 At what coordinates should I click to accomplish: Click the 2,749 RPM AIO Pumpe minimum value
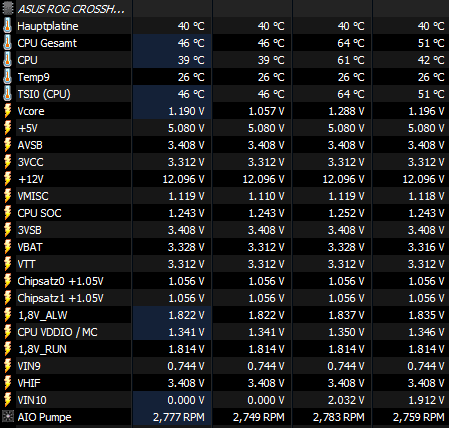[259, 417]
